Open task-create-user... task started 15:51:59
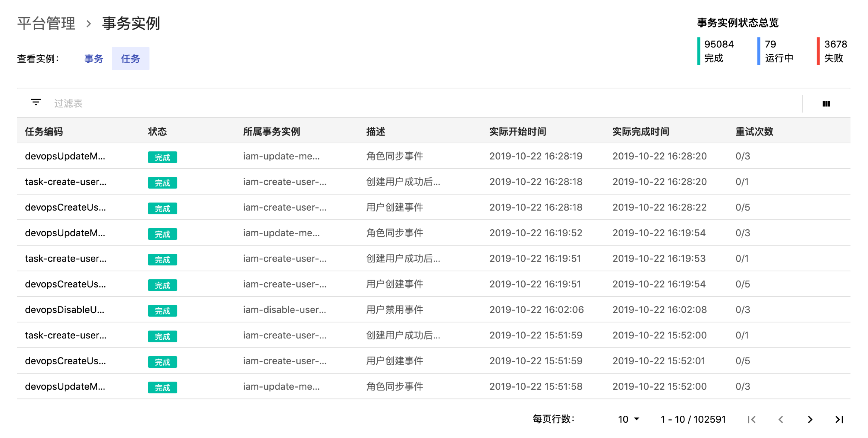868x438 pixels. pyautogui.click(x=66, y=335)
